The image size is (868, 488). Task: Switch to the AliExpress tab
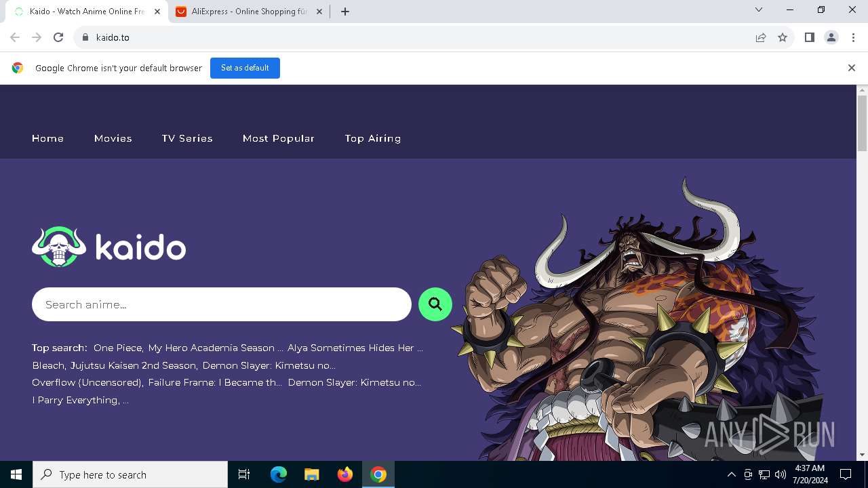pyautogui.click(x=249, y=12)
